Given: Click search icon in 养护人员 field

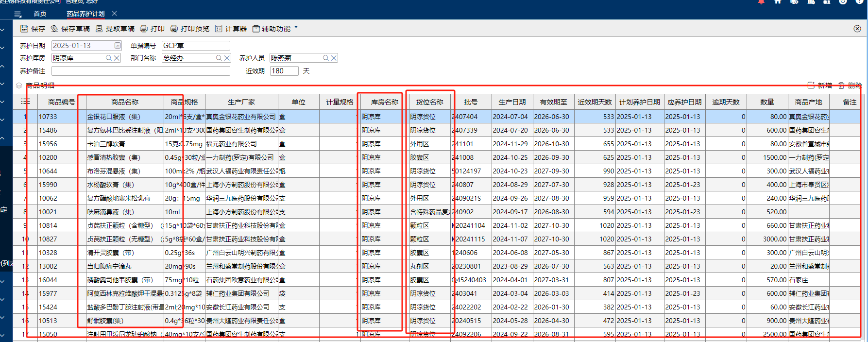Looking at the screenshot, I should tap(326, 58).
